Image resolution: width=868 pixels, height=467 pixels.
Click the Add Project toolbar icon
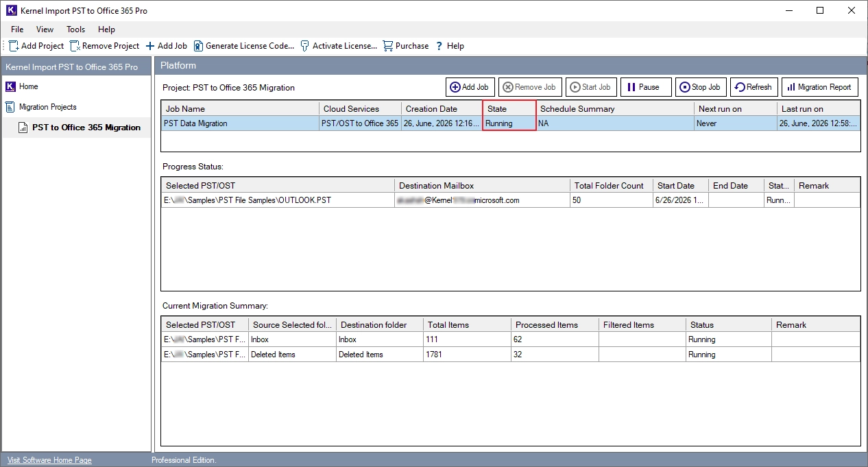14,46
